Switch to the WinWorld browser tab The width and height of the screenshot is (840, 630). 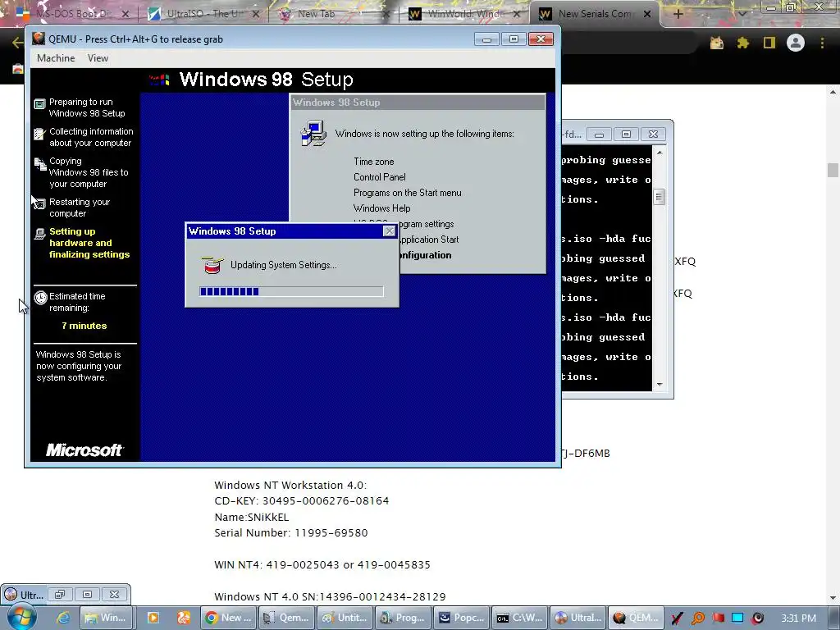[x=464, y=14]
